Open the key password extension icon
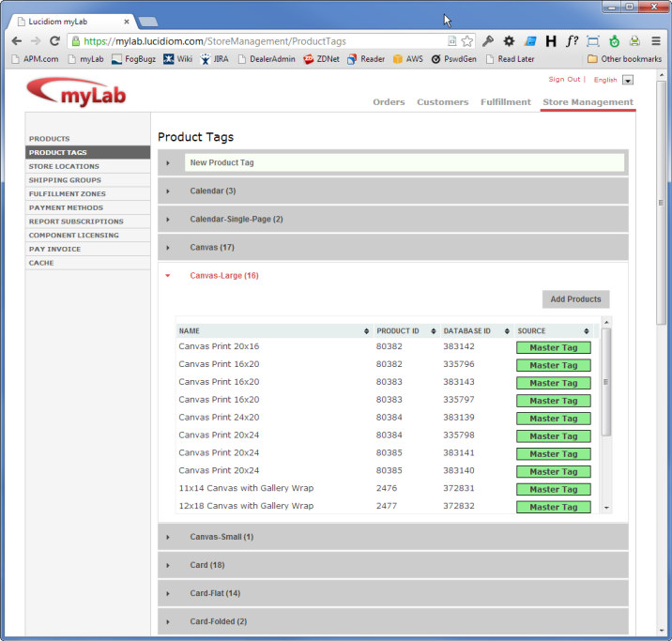The height and width of the screenshot is (641, 672). (488, 41)
